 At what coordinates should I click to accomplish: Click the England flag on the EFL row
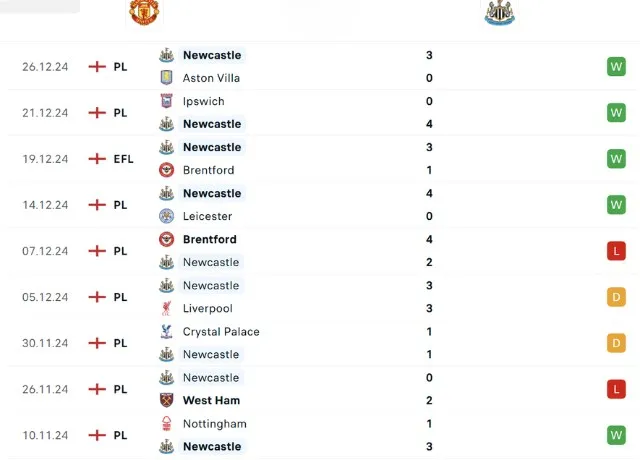[x=97, y=159]
